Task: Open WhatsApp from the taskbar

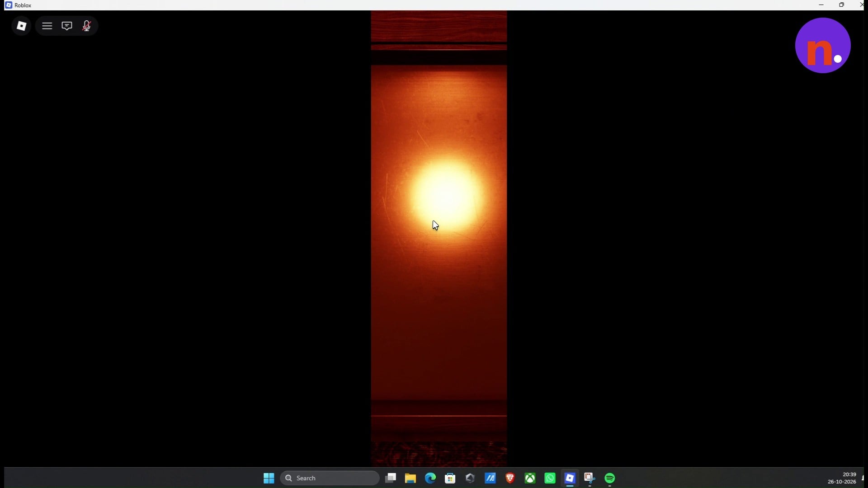Action: click(x=550, y=478)
